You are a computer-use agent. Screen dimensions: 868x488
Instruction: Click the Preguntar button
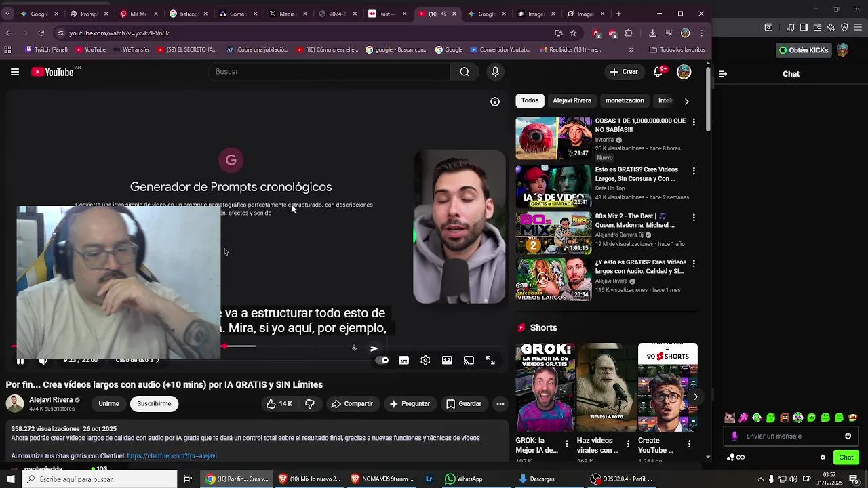click(x=409, y=404)
